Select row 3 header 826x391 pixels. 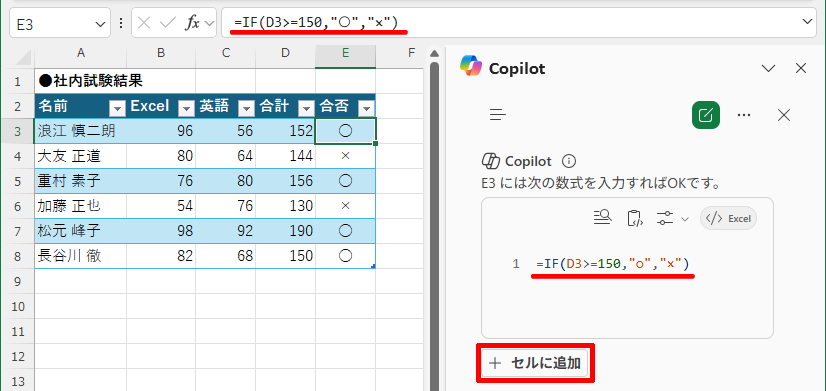[x=17, y=131]
